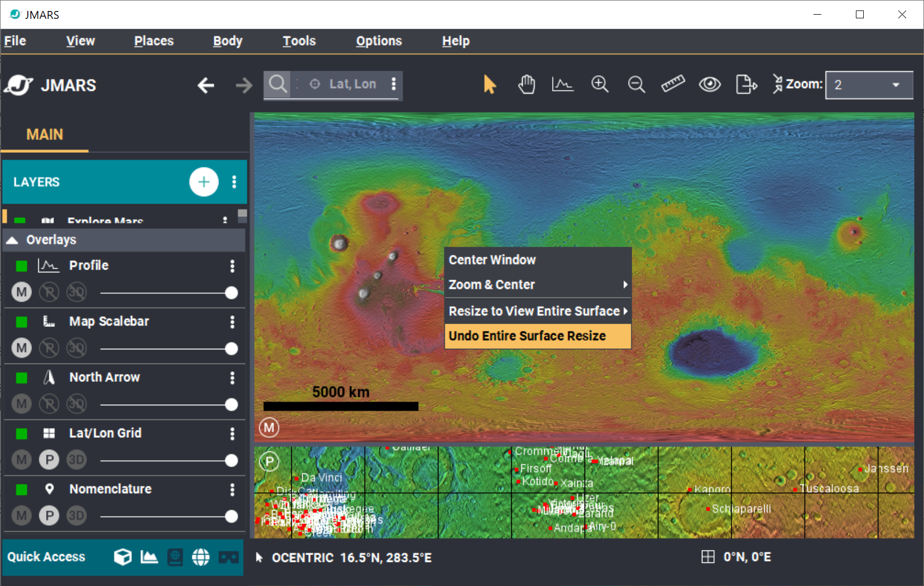924x586 pixels.
Task: Toggle the Nomenclature green status box
Action: click(21, 490)
